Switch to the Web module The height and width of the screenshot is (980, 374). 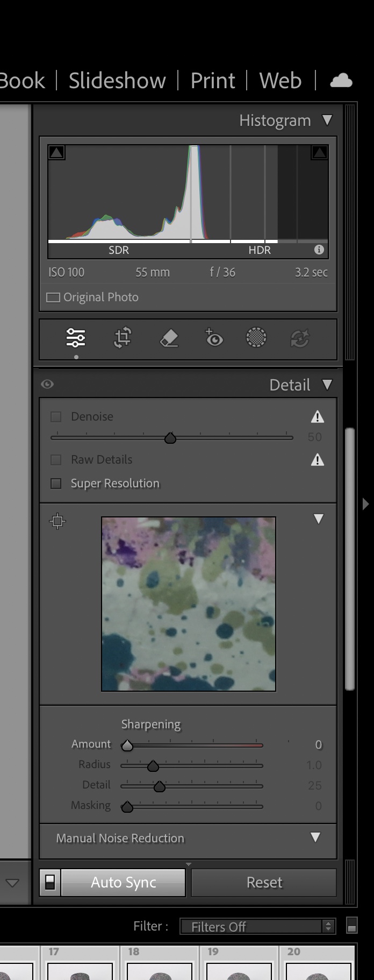tap(280, 81)
